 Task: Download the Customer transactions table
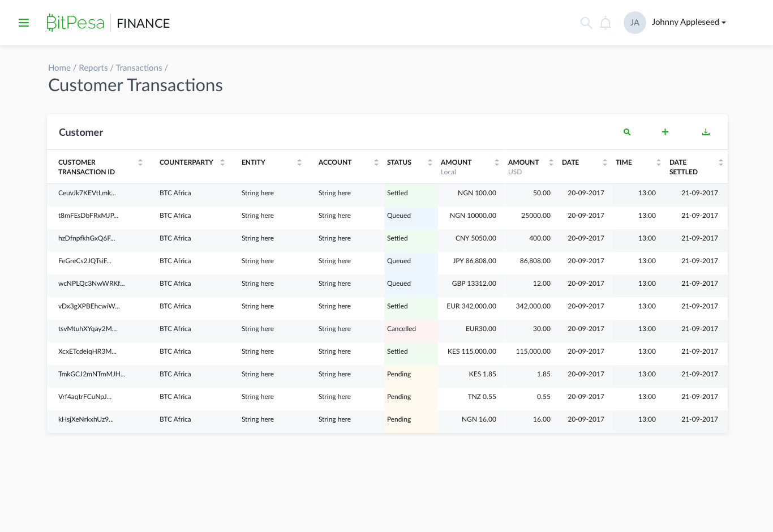tap(706, 132)
